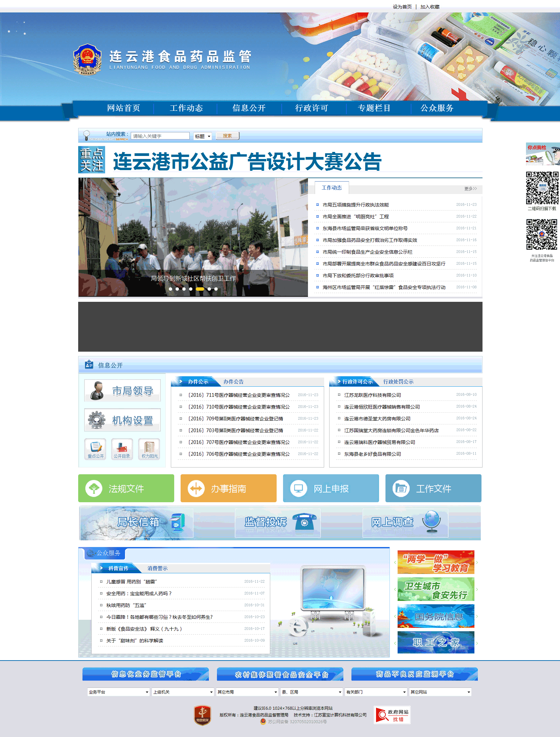Viewport: 560px width, 737px height.
Task: Jump to the last slideshow dot
Action: pos(216,289)
